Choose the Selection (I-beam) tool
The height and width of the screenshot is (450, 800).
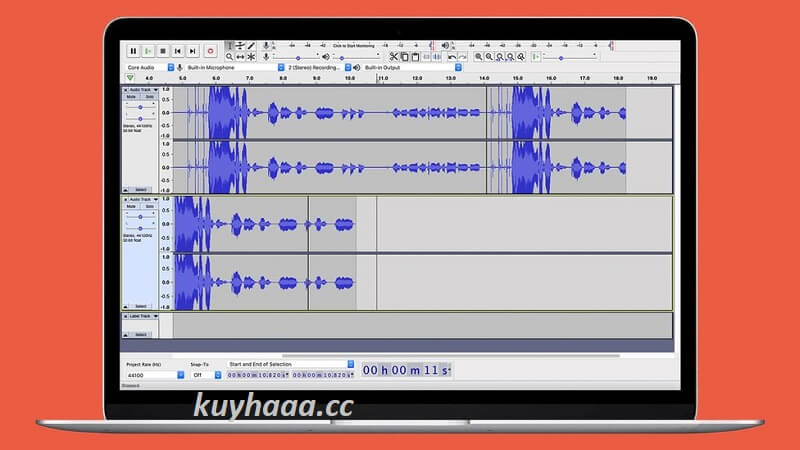230,46
